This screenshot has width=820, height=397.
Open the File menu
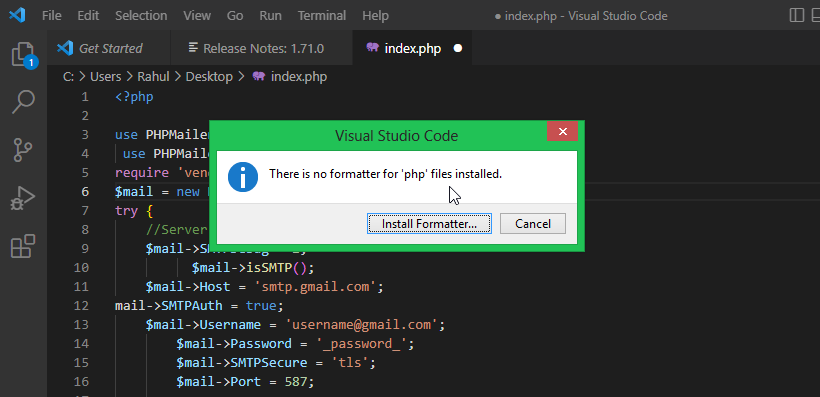pos(52,16)
